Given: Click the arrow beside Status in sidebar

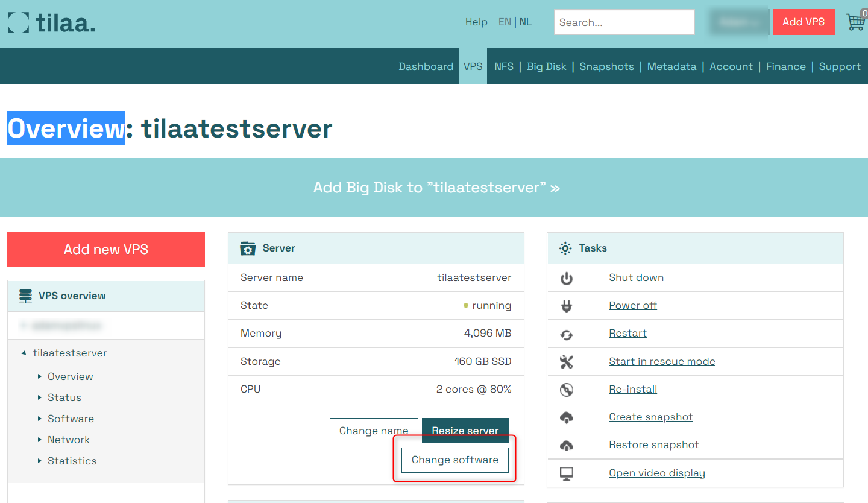Looking at the screenshot, I should pos(40,397).
